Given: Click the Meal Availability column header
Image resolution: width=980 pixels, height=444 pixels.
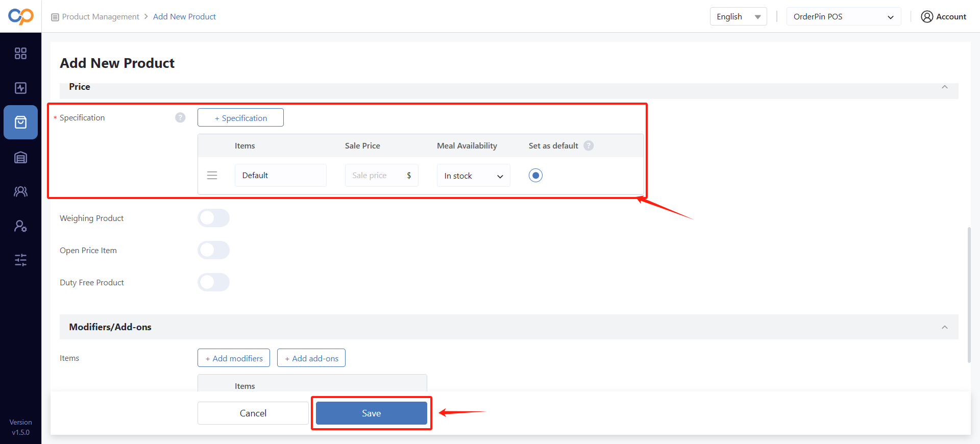Looking at the screenshot, I should [x=467, y=146].
